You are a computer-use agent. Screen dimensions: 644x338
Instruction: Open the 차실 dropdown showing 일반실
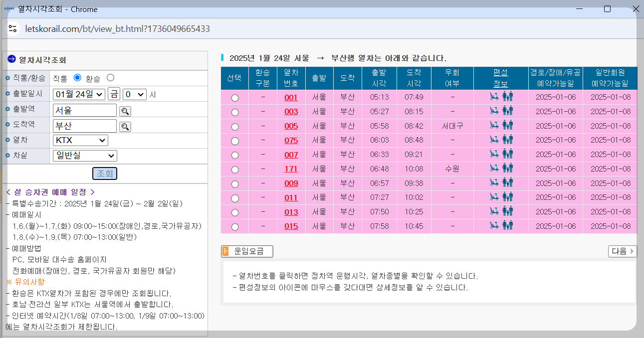pos(84,156)
